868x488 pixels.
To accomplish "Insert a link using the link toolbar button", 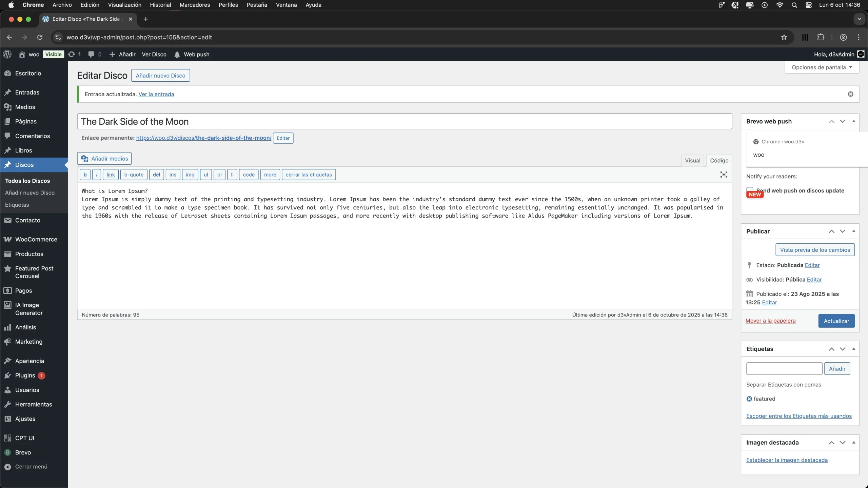I will (111, 175).
